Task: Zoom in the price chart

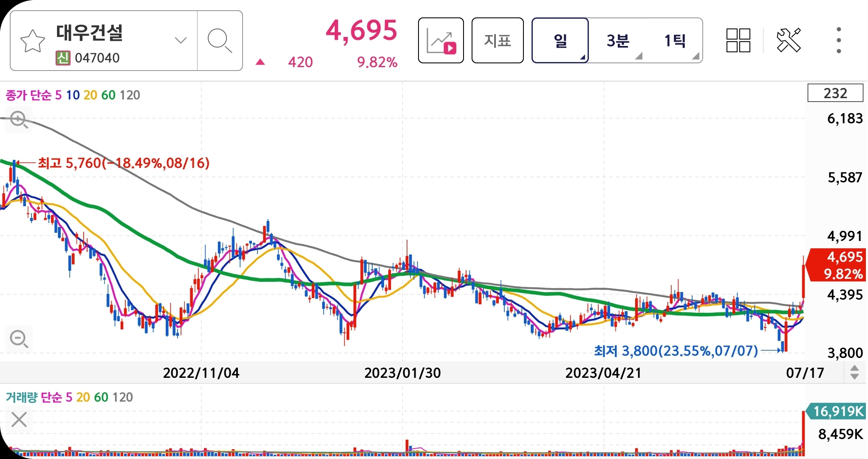Action: click(19, 120)
